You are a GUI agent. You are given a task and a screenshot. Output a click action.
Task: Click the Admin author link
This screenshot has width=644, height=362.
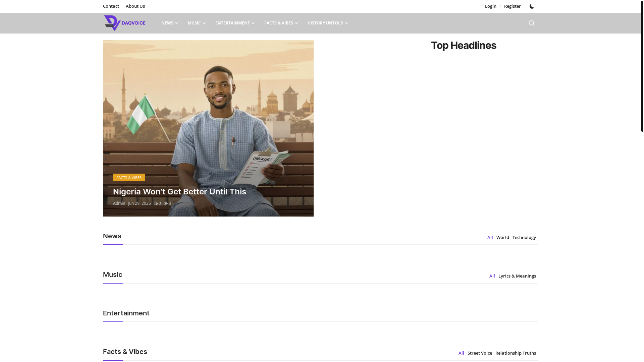pyautogui.click(x=119, y=203)
